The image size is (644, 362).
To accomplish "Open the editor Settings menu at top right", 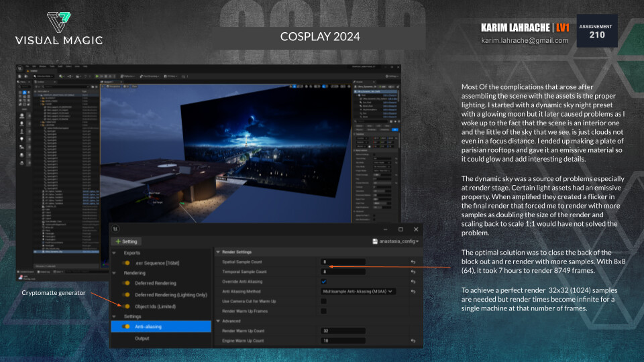I will click(392, 76).
